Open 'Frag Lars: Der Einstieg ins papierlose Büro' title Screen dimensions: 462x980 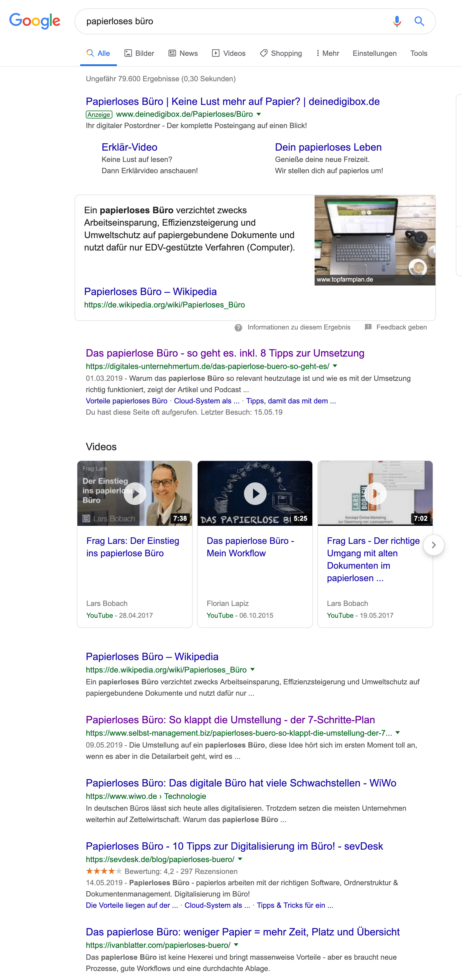[x=132, y=547]
